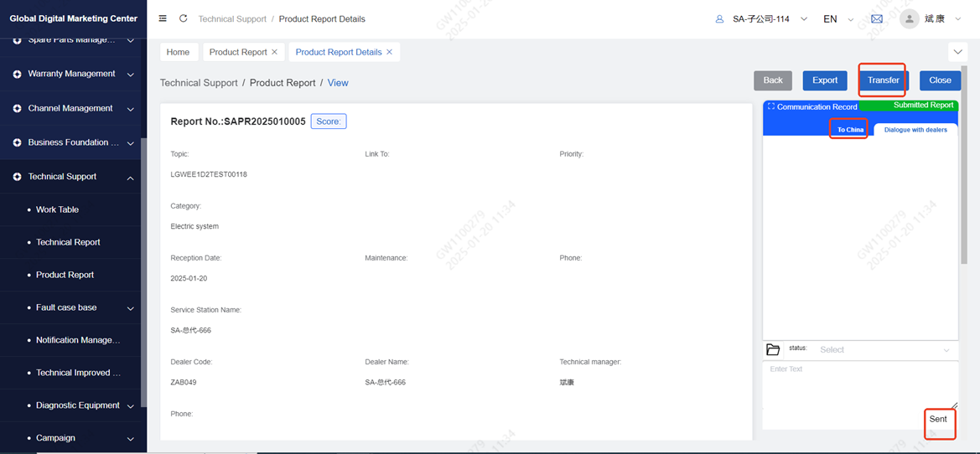Viewport: 980px width, 454px height.
Task: Select the Home tab
Action: 179,52
